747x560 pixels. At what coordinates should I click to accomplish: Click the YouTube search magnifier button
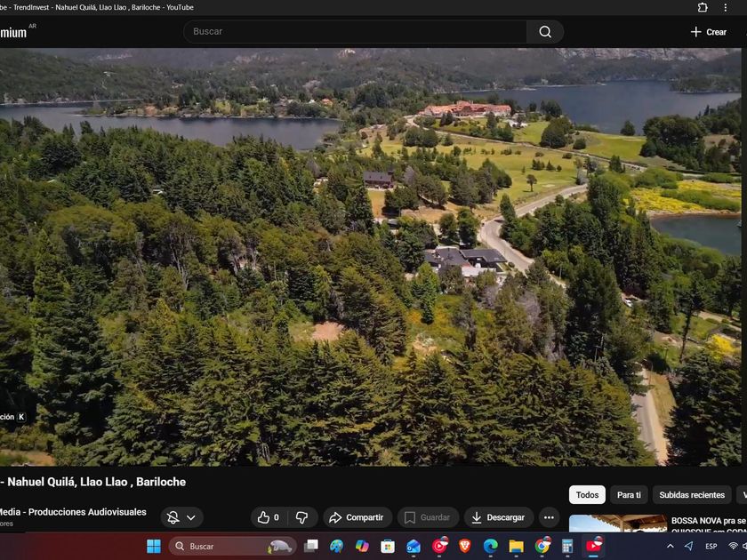pyautogui.click(x=544, y=32)
